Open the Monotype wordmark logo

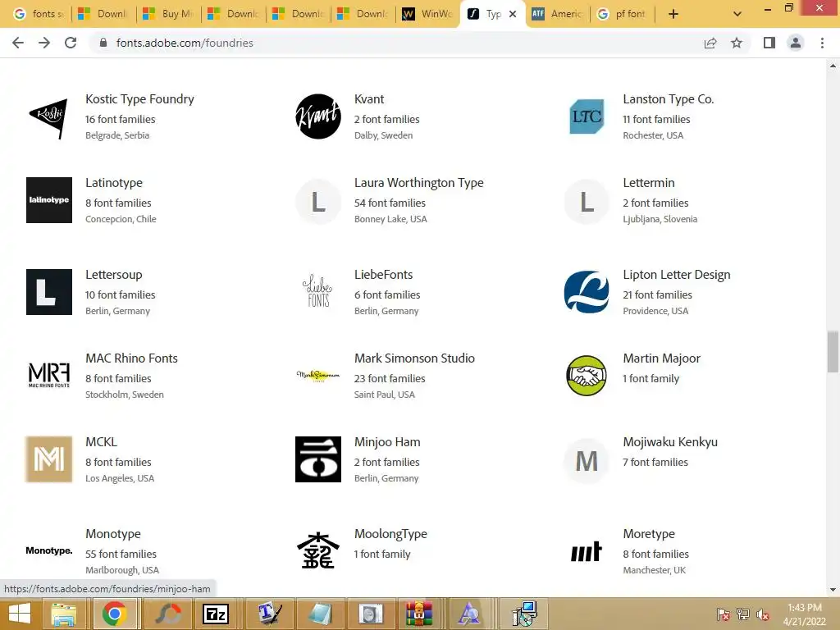point(48,550)
